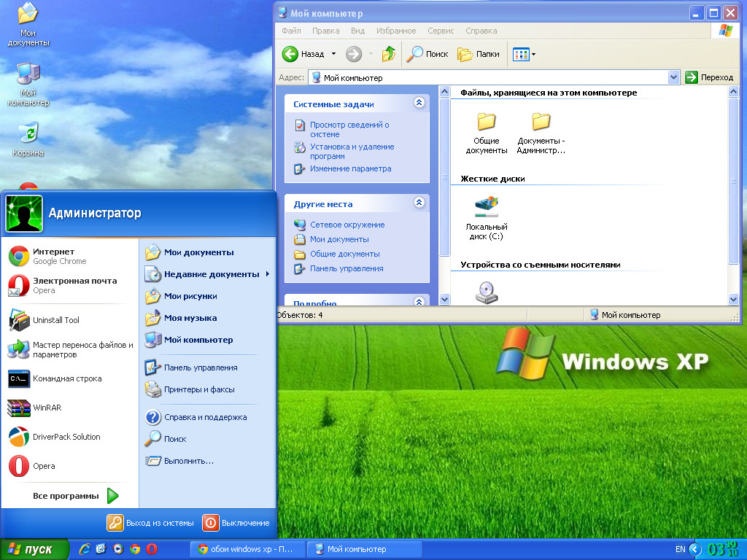Expand hidden tray icons arrow
747x560 pixels.
point(695,550)
